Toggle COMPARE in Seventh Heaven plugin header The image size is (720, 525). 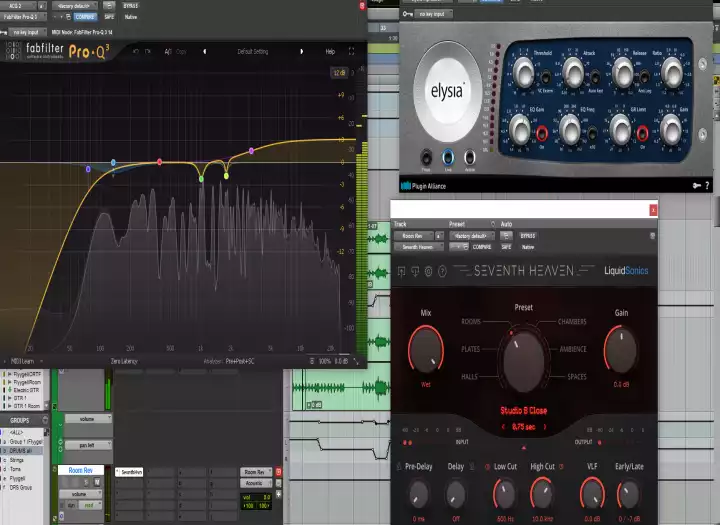482,247
